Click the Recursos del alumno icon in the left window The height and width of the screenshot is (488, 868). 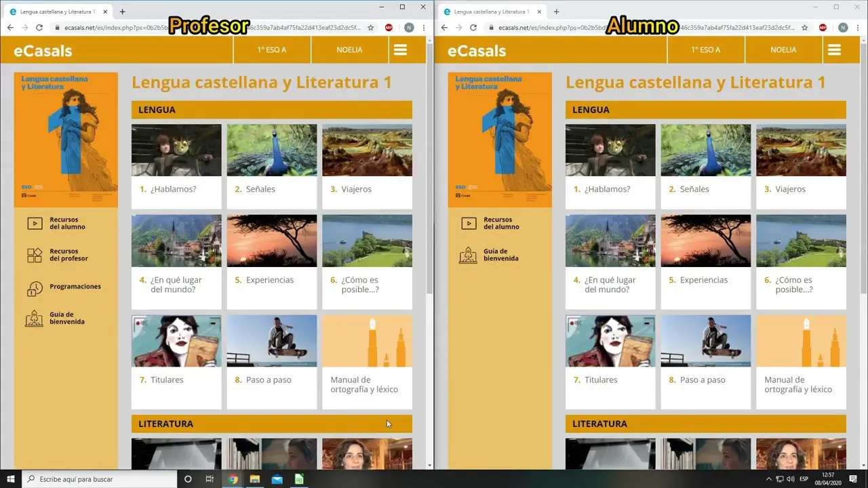(x=35, y=223)
